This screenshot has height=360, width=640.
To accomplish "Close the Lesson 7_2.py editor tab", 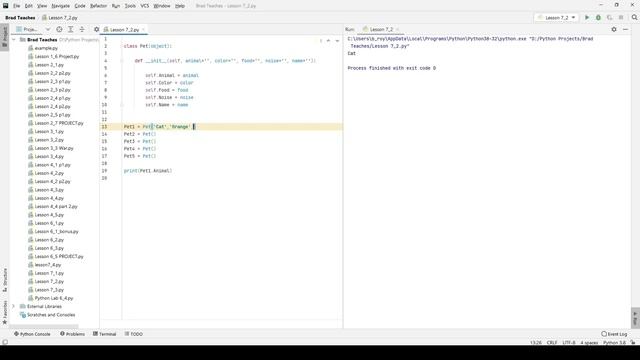I will [143, 30].
